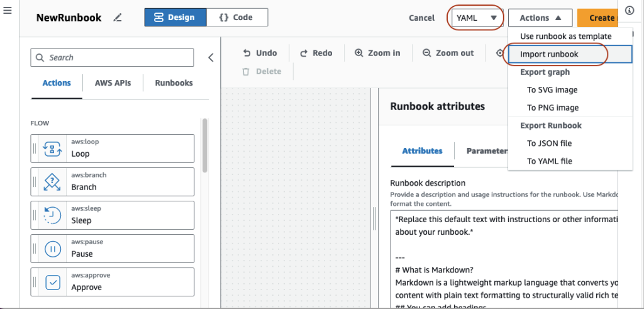Grab the Approve card drag handle
Screen dimensions: 644x309
coord(35,282)
